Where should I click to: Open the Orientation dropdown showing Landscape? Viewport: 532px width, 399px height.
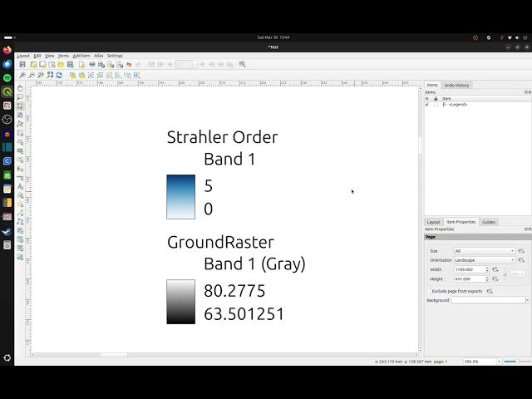[x=485, y=260]
